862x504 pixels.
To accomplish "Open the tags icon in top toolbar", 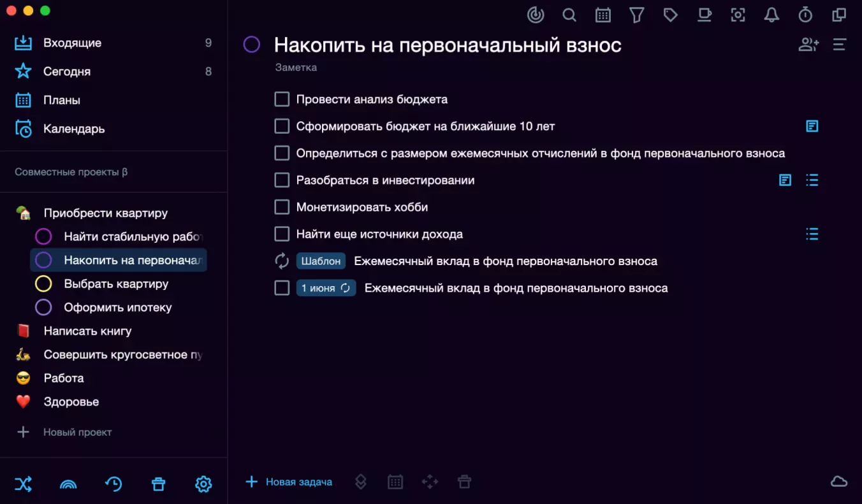I will pyautogui.click(x=670, y=15).
